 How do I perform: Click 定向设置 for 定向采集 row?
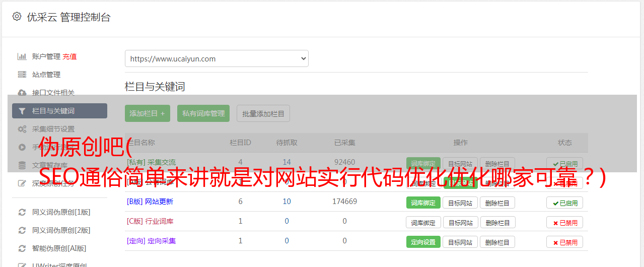[x=423, y=242]
